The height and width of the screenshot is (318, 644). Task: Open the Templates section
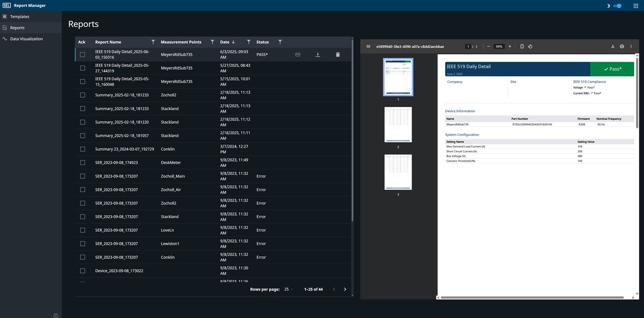19,16
